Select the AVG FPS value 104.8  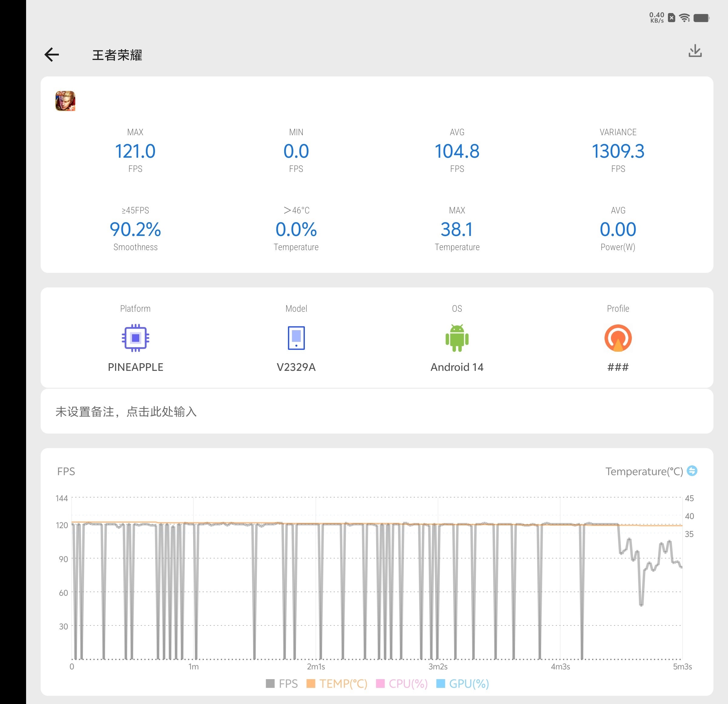coord(457,151)
